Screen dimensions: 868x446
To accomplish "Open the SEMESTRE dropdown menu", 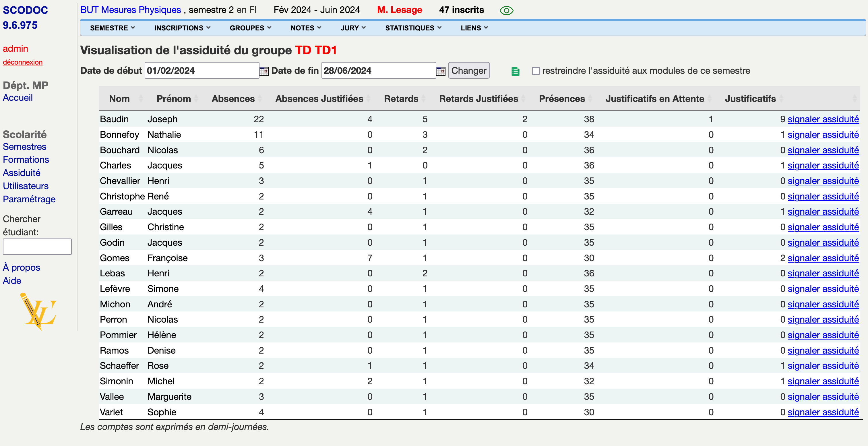I will click(113, 28).
